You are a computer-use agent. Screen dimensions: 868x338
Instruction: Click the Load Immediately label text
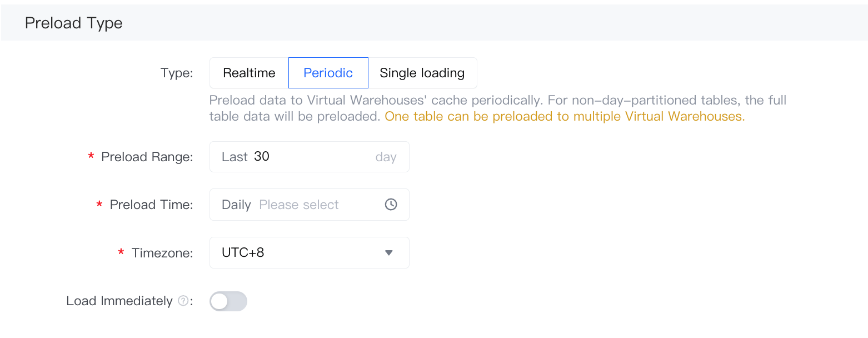tap(119, 301)
